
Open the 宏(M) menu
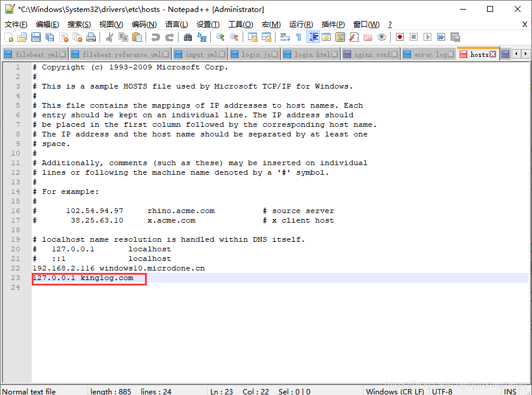[x=271, y=25]
